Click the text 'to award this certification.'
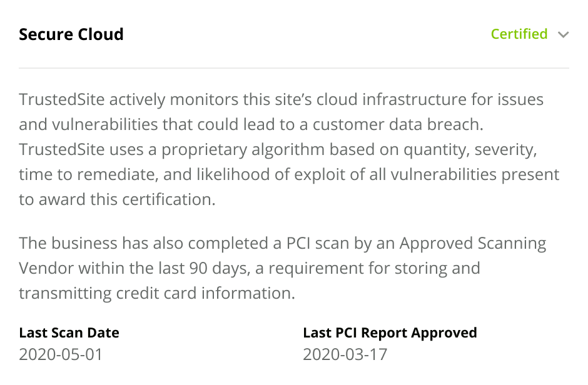Screen dimensions: 588x385 (x=118, y=199)
